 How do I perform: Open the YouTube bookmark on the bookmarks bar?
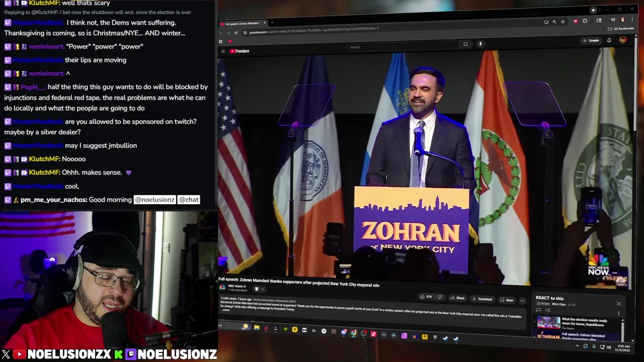(230, 41)
